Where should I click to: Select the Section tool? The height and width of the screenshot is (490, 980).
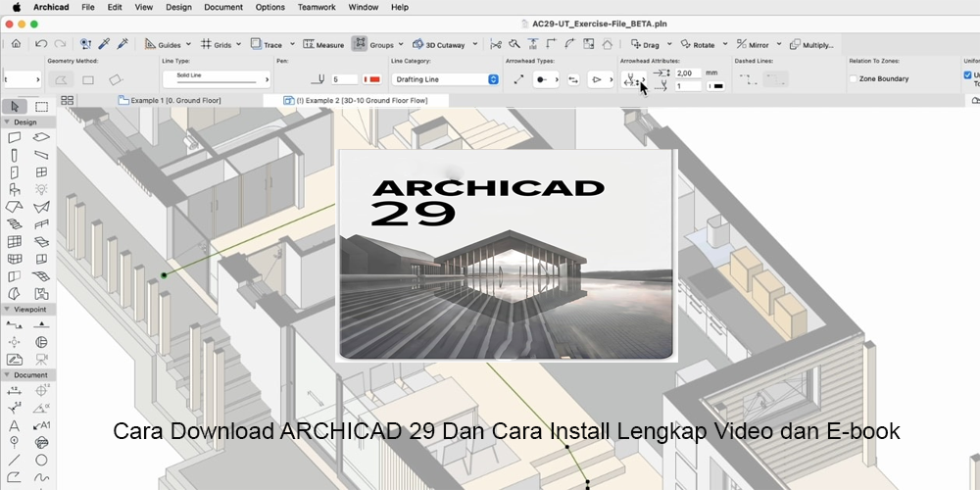[x=15, y=325]
